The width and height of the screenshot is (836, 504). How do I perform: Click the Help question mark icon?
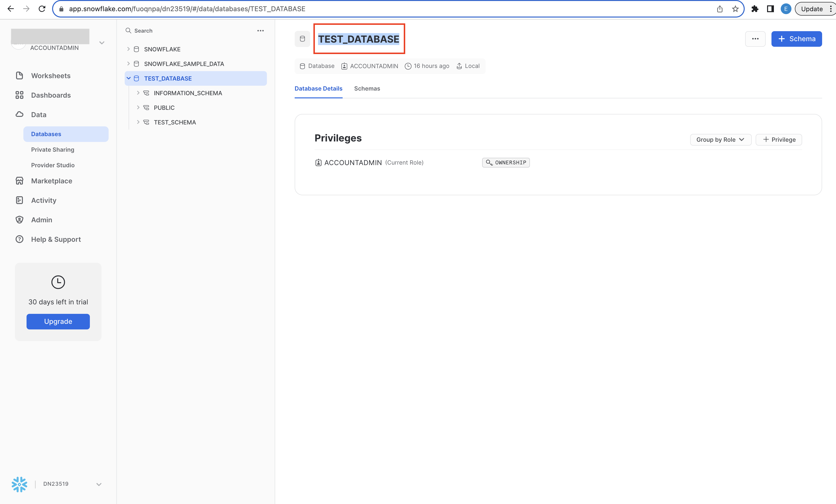(19, 239)
